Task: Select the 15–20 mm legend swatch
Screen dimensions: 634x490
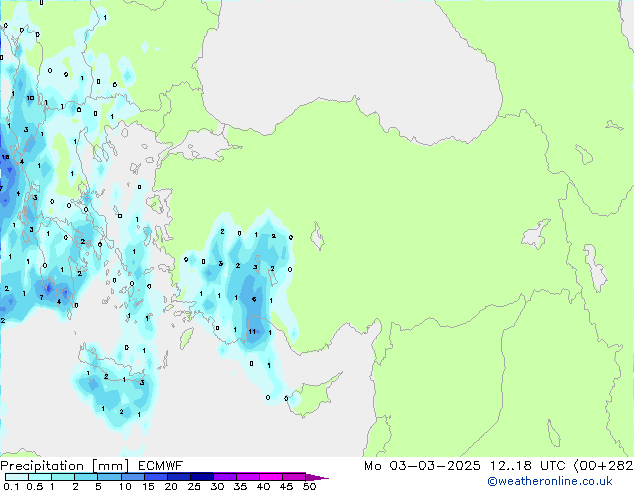Action: 156,477
